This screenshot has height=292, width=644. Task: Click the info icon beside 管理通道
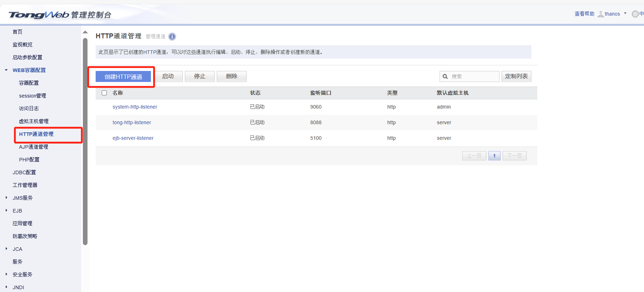point(172,37)
